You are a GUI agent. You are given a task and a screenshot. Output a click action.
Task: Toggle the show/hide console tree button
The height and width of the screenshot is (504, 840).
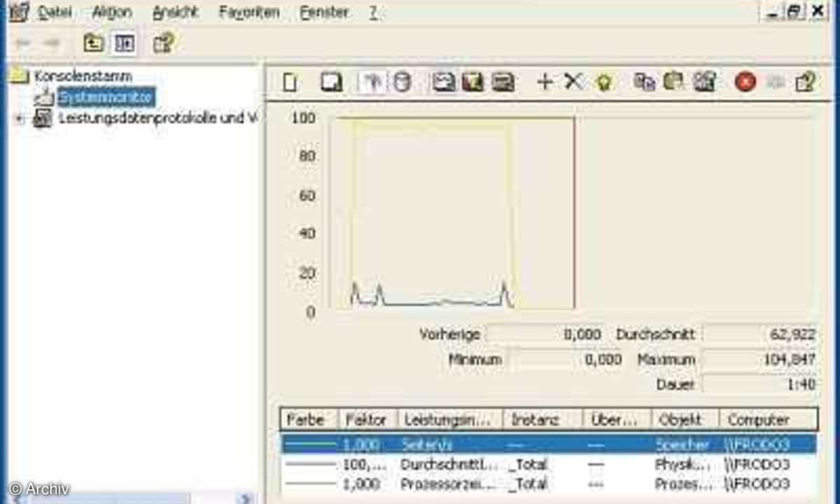[125, 44]
